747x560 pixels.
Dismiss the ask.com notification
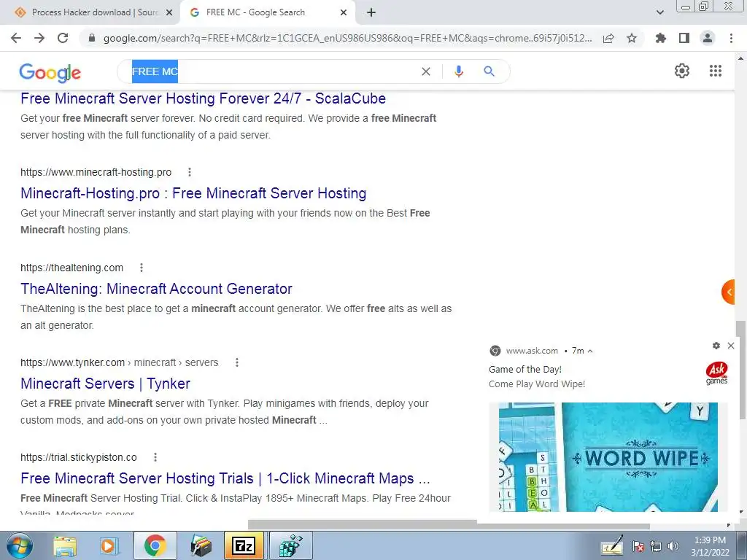click(x=731, y=346)
